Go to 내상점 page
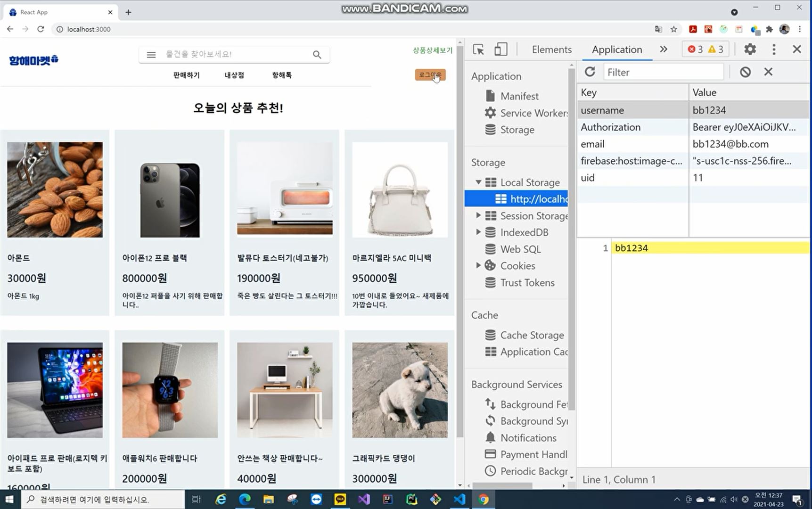Viewport: 812px width, 509px height. 234,75
